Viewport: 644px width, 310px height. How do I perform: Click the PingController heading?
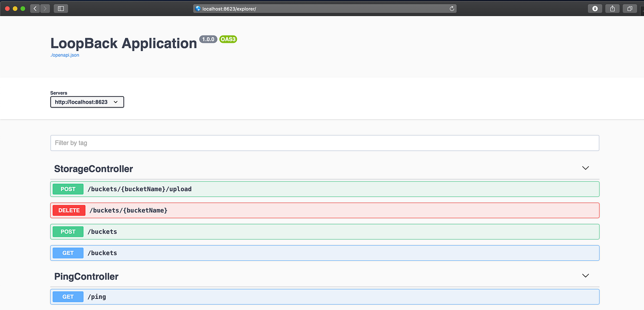point(86,276)
